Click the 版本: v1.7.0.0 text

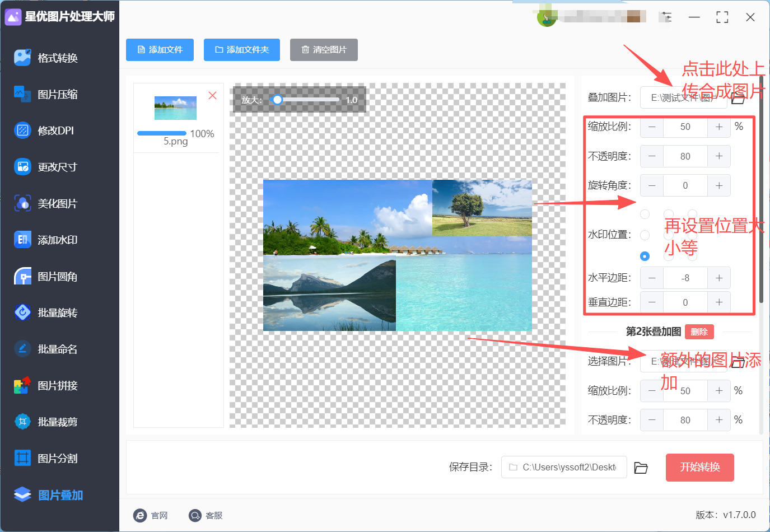[726, 515]
